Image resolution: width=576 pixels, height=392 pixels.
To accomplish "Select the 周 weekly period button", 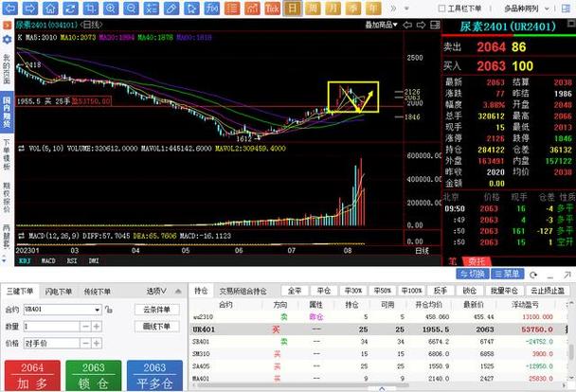I will coord(313,9).
